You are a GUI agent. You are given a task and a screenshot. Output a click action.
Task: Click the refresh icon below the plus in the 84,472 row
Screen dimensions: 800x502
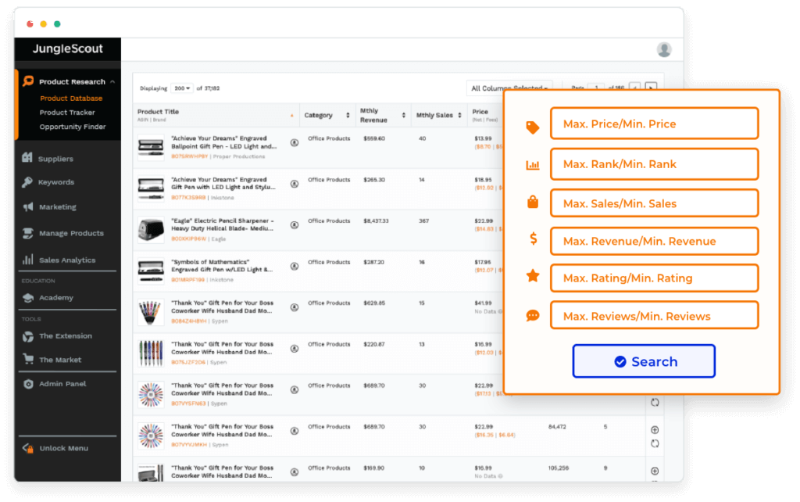655,443
